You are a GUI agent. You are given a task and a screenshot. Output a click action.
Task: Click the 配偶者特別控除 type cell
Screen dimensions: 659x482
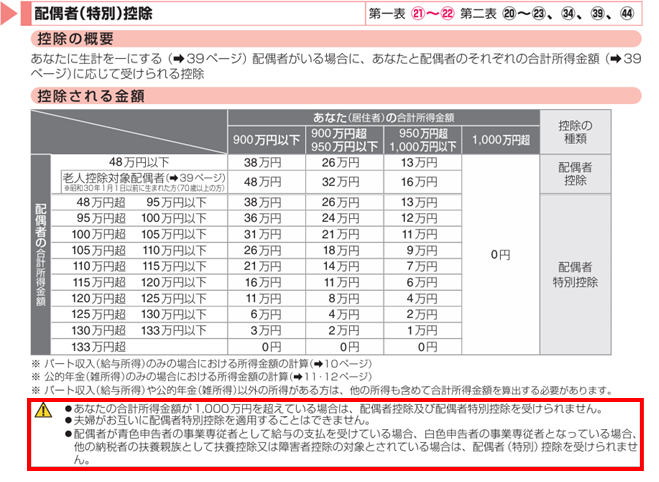(x=575, y=274)
